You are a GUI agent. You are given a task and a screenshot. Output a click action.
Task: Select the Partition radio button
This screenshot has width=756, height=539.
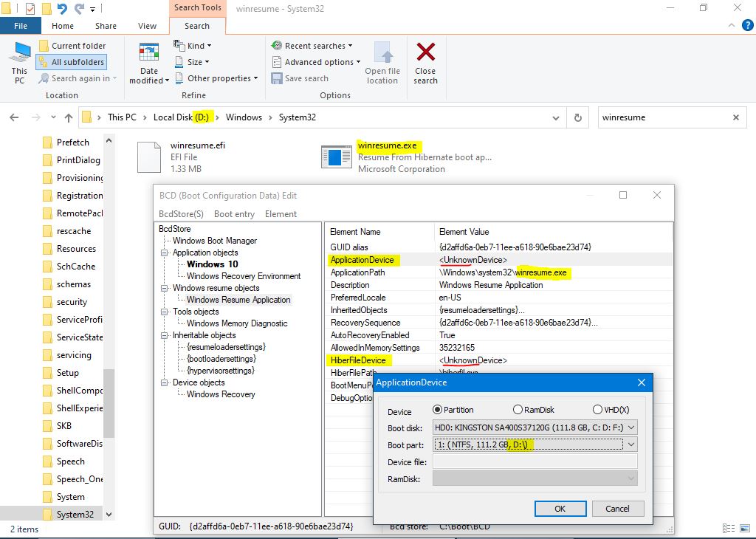pos(437,410)
